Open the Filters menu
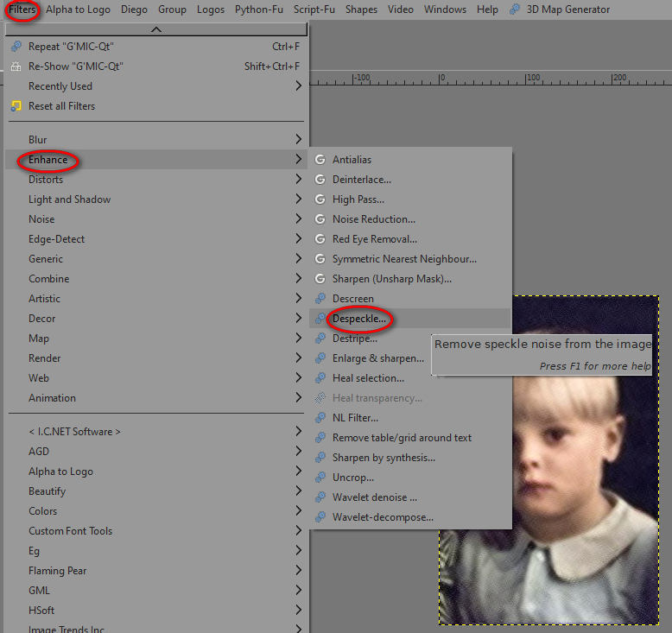672x633 pixels. 22,9
